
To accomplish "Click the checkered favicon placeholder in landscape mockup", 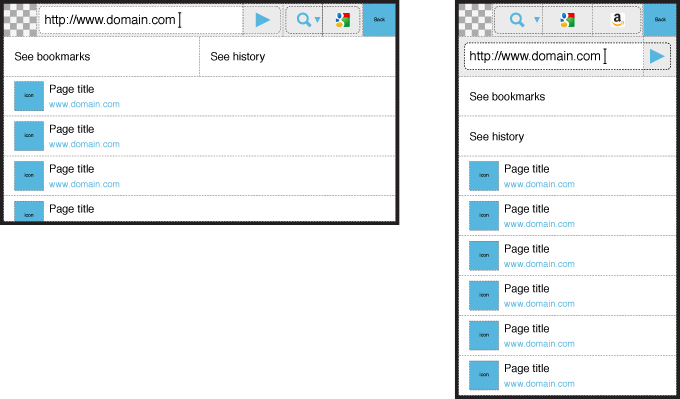I will click(20, 20).
